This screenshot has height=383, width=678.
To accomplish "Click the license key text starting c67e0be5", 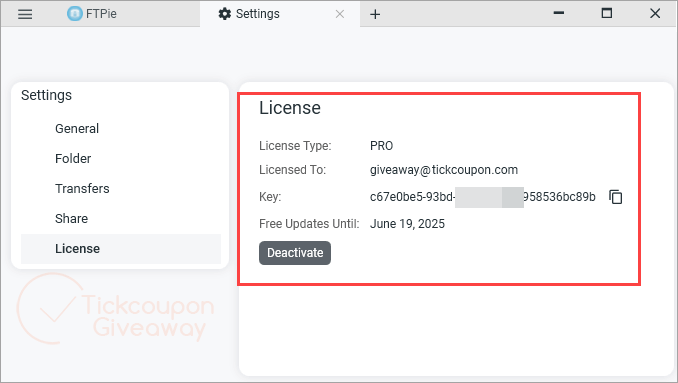I will (483, 197).
